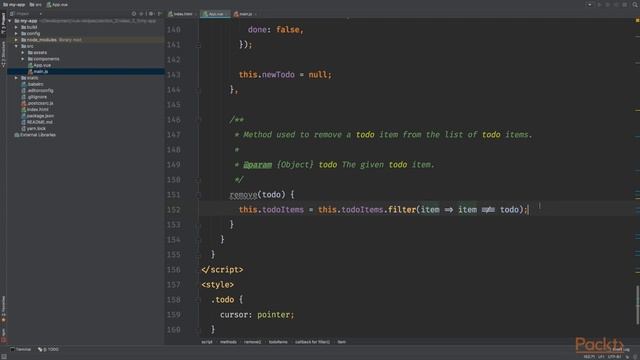This screenshot has height=360, width=640.
Task: Click the hide project panel icon
Action: click(160, 14)
